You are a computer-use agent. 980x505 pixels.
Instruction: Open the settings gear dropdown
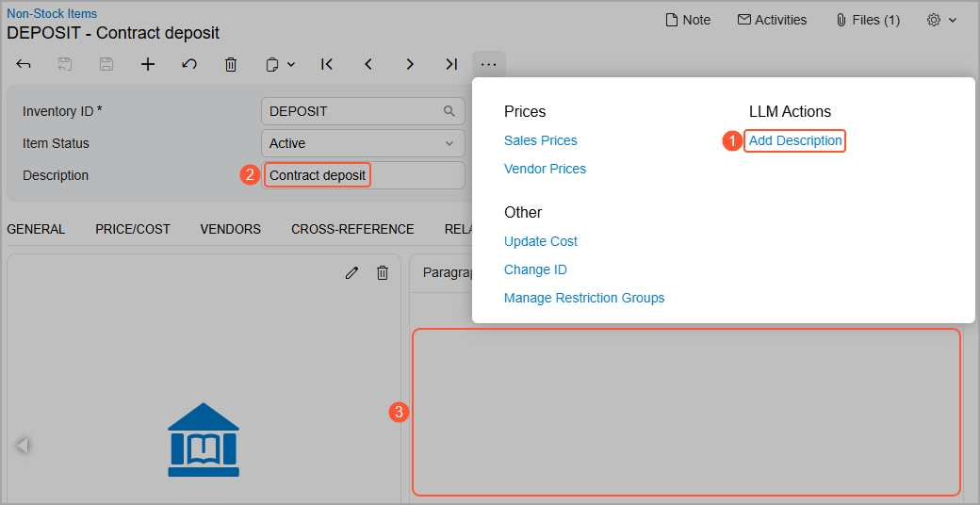tap(941, 20)
